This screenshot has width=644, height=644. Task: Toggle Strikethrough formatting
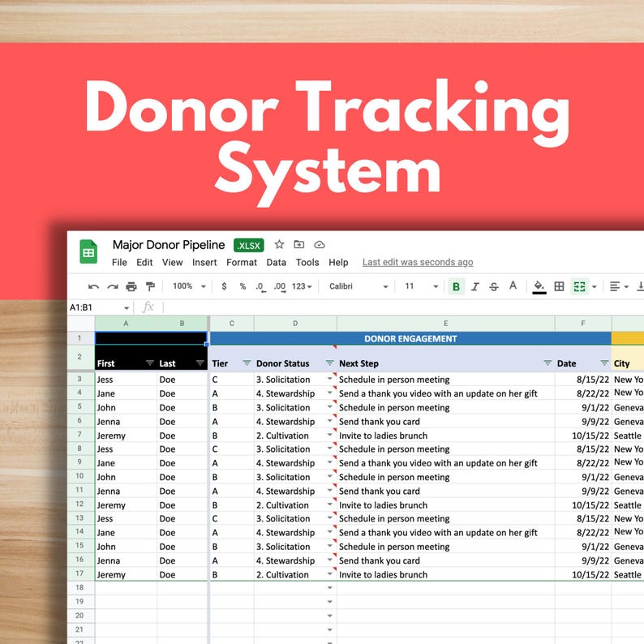pyautogui.click(x=494, y=286)
